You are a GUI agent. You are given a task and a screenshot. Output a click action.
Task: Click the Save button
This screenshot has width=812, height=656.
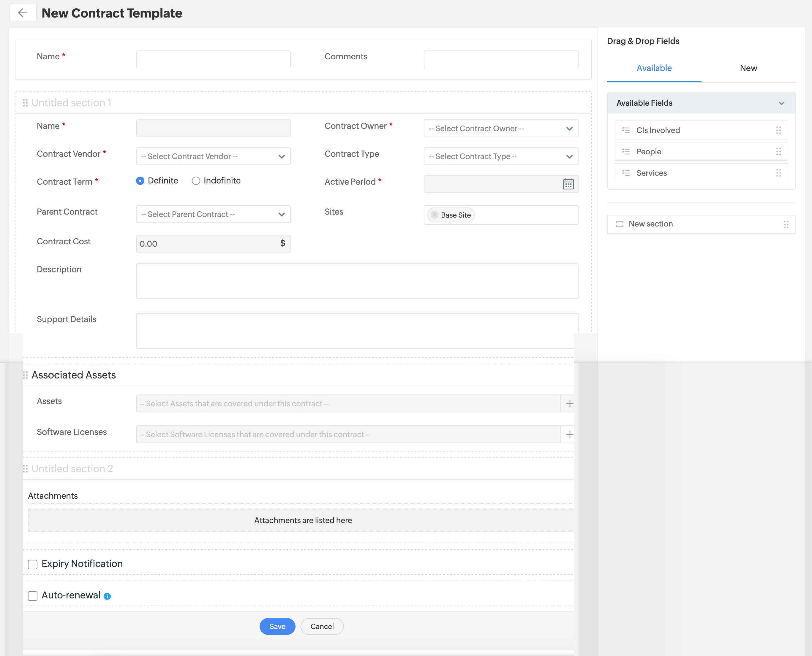pos(277,626)
